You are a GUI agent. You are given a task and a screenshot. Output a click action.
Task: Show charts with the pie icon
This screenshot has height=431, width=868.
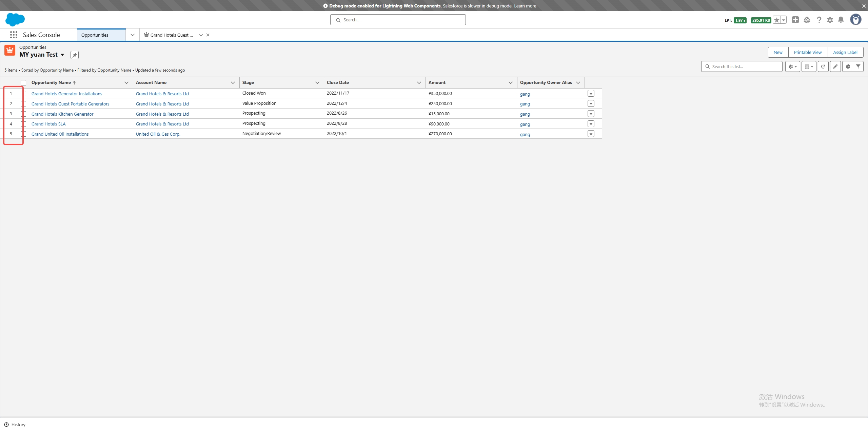pyautogui.click(x=847, y=67)
